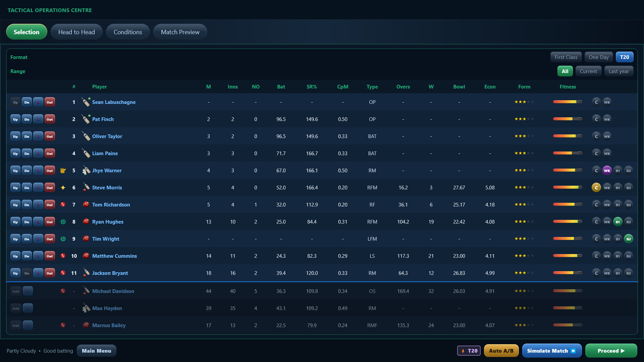The height and width of the screenshot is (362, 644).
Task: Return to the Main Menu
Action: click(96, 351)
